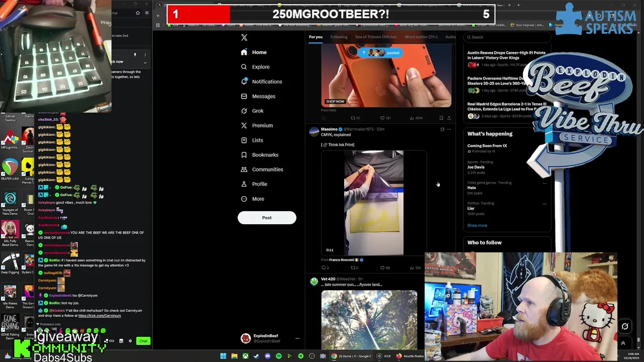This screenshot has height=362, width=644.
Task: Share the ad post
Action: [449, 118]
